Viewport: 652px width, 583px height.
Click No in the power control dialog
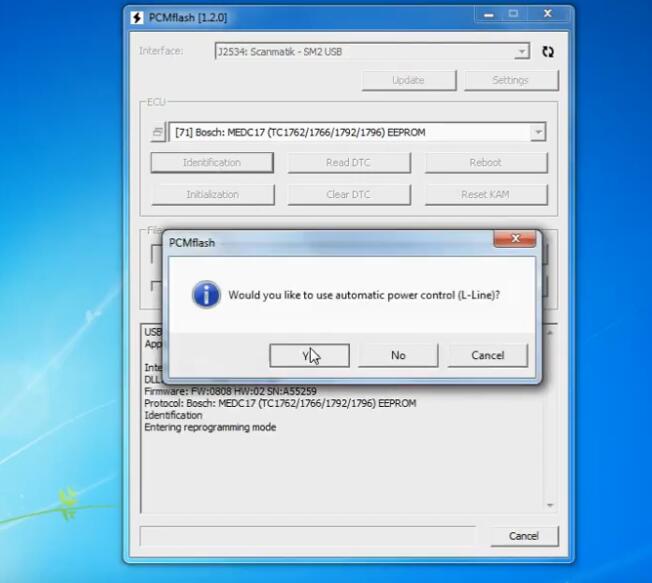398,356
